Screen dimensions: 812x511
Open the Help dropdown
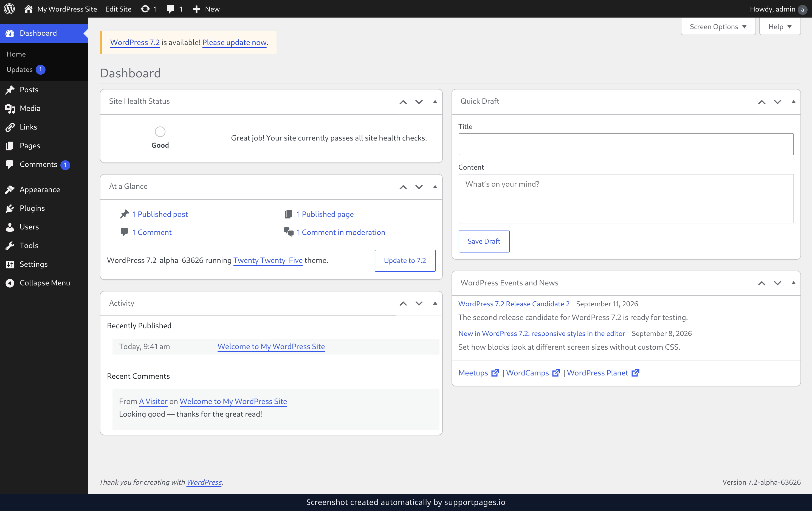780,27
